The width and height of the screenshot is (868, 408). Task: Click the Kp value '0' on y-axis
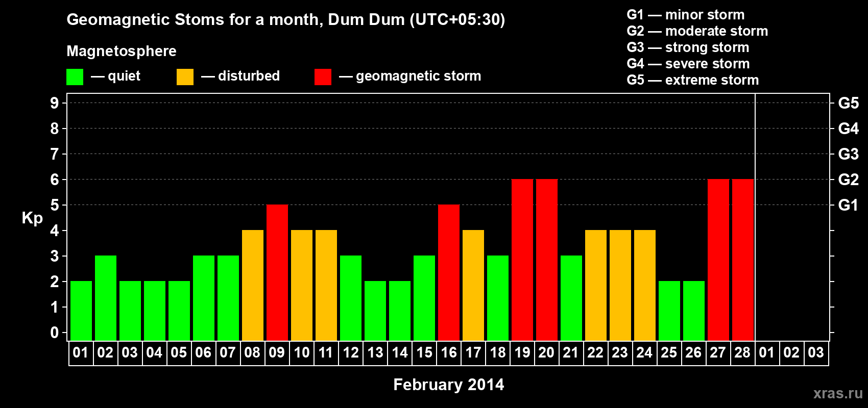pos(55,333)
